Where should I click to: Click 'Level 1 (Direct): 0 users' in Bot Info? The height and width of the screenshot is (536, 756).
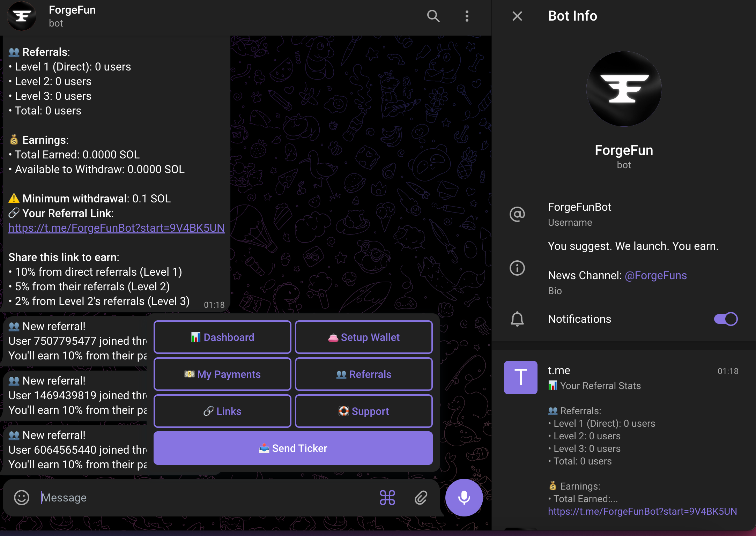[602, 423]
